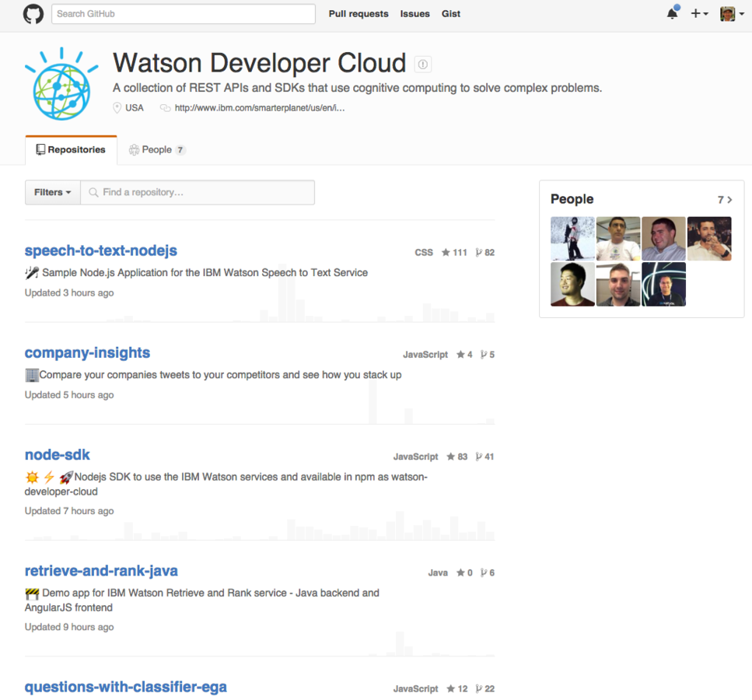The image size is (752, 700).
Task: View stars of retrieve-and-rank-java (0)
Action: [464, 573]
